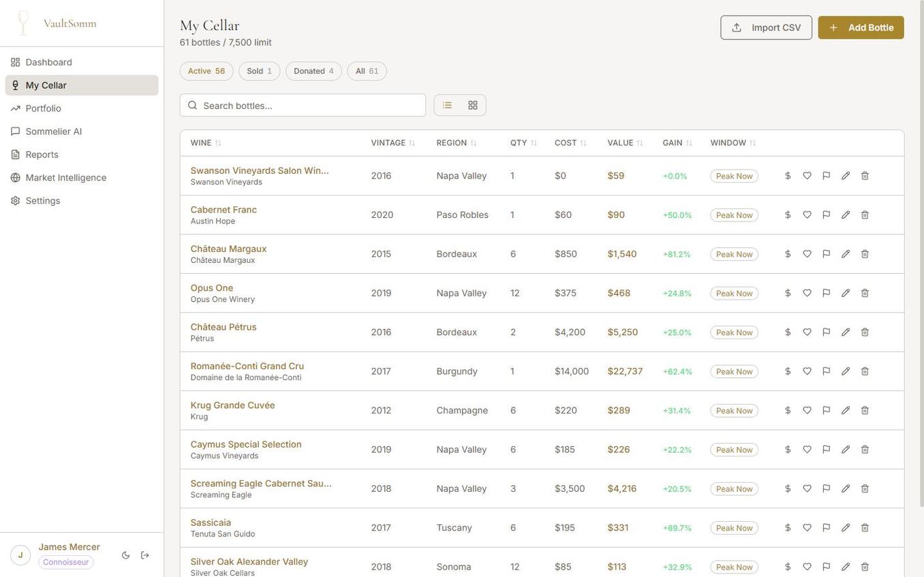This screenshot has height=577, width=924.
Task: Click the Import CSV button
Action: [767, 28]
